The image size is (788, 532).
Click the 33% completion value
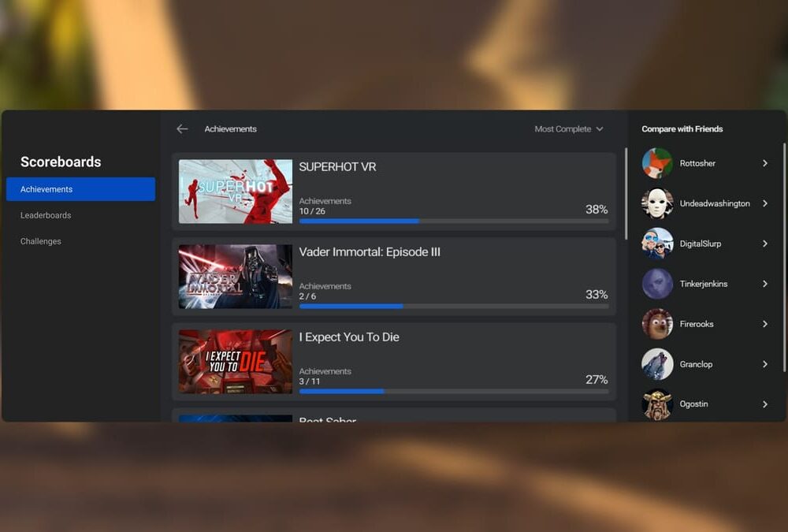pos(597,295)
